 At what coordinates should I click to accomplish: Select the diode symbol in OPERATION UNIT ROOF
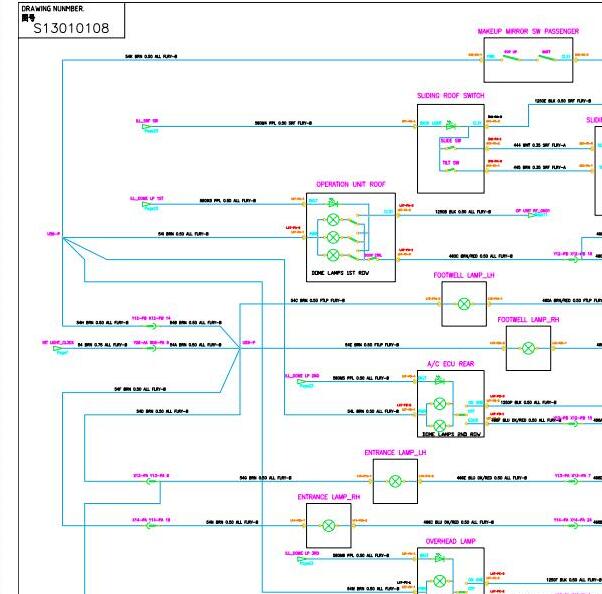[333, 203]
